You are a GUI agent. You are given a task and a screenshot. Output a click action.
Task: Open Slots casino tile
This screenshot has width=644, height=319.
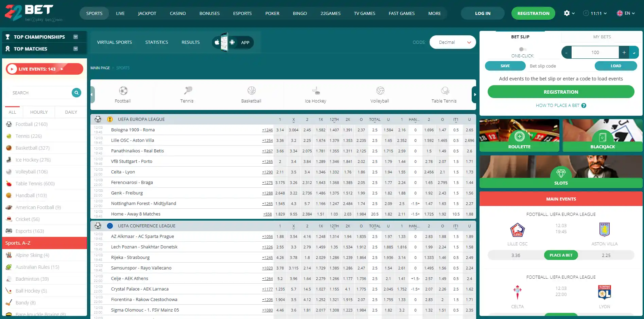coord(561,171)
